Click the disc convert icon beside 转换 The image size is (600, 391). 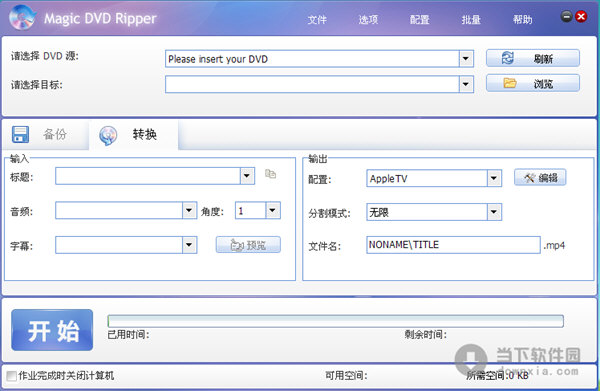tap(108, 135)
